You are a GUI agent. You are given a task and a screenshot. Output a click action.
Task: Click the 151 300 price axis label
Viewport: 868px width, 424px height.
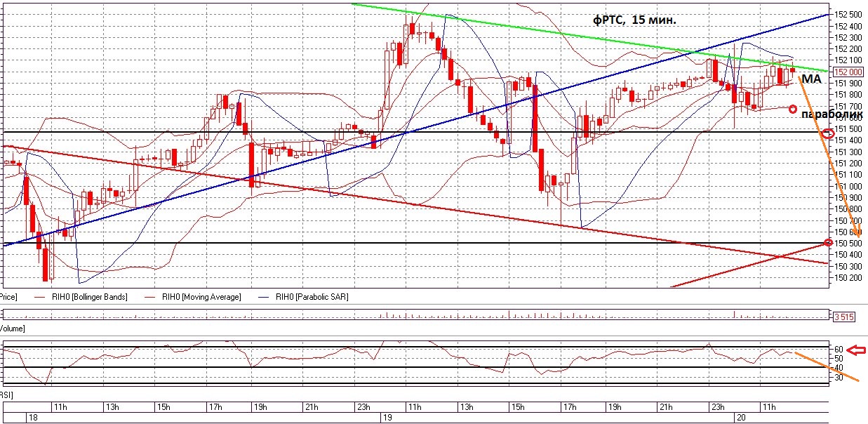point(849,152)
